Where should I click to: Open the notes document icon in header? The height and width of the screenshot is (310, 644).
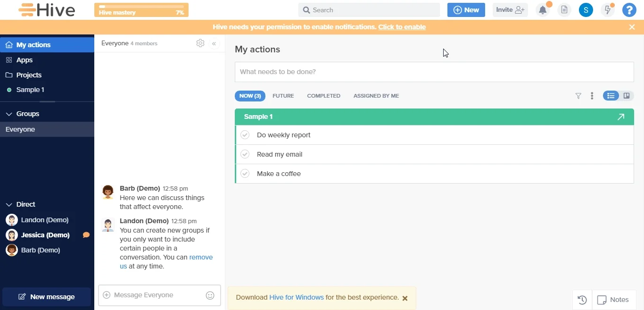click(564, 10)
